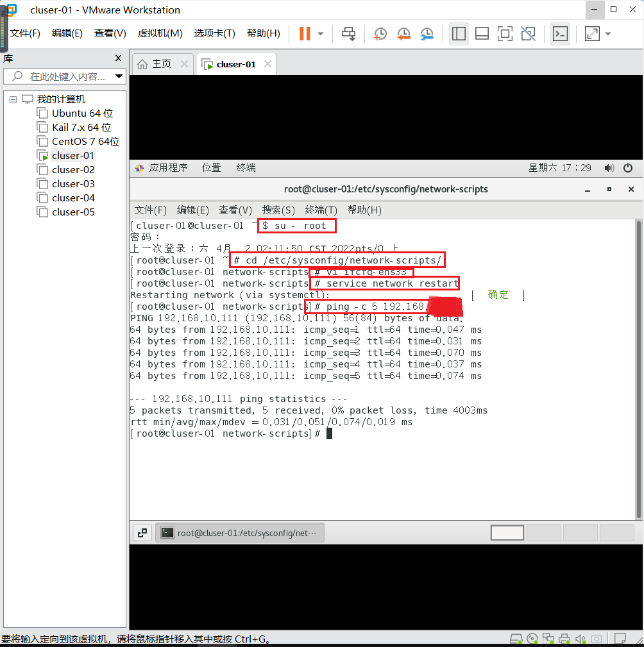
Task: Select cluser-05 in the library
Action: [66, 212]
